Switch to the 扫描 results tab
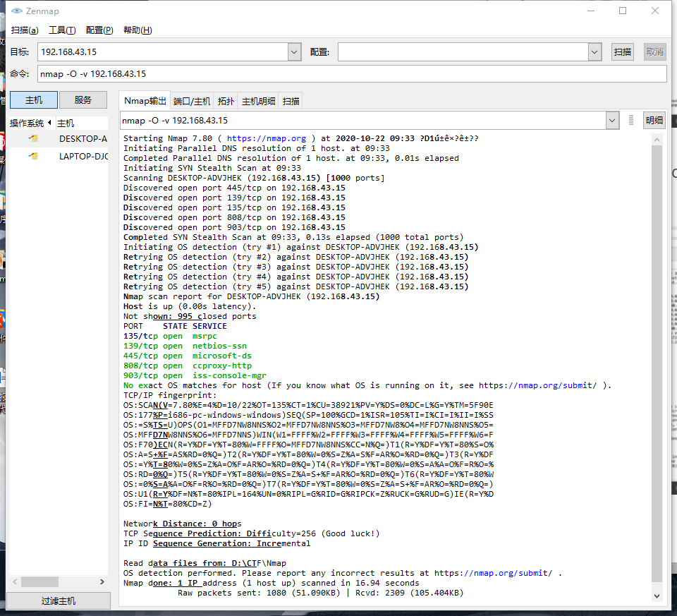Screen dimensions: 677x616 [291, 101]
